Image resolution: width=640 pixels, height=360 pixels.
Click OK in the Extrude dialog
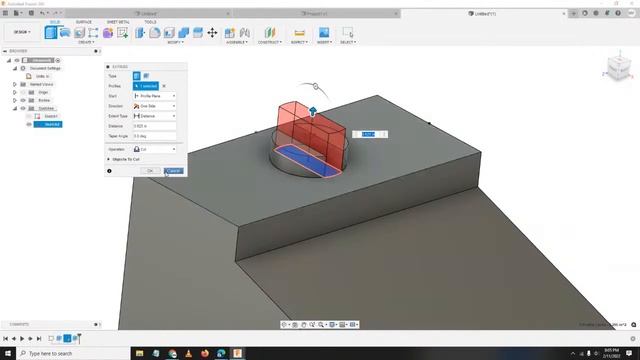[150, 171]
